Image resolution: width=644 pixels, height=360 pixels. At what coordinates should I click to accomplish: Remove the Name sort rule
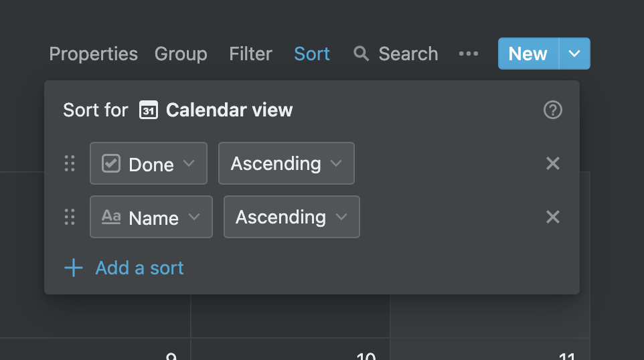click(552, 217)
